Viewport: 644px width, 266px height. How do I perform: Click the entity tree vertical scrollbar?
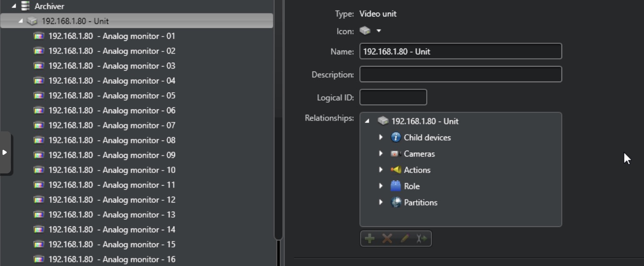coord(278,120)
